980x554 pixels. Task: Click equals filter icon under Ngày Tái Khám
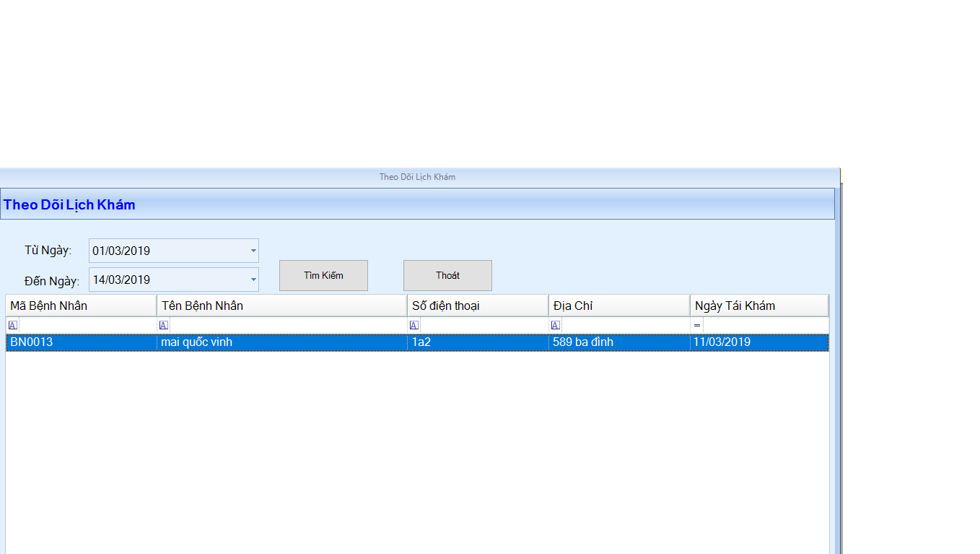click(x=696, y=326)
